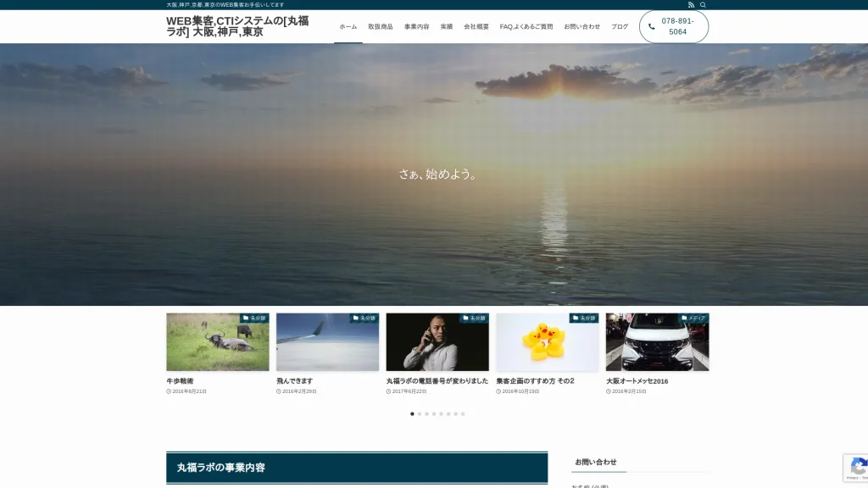Image resolution: width=868 pixels, height=488 pixels.
Task: Open the ブログ menu item
Action: pyautogui.click(x=620, y=26)
